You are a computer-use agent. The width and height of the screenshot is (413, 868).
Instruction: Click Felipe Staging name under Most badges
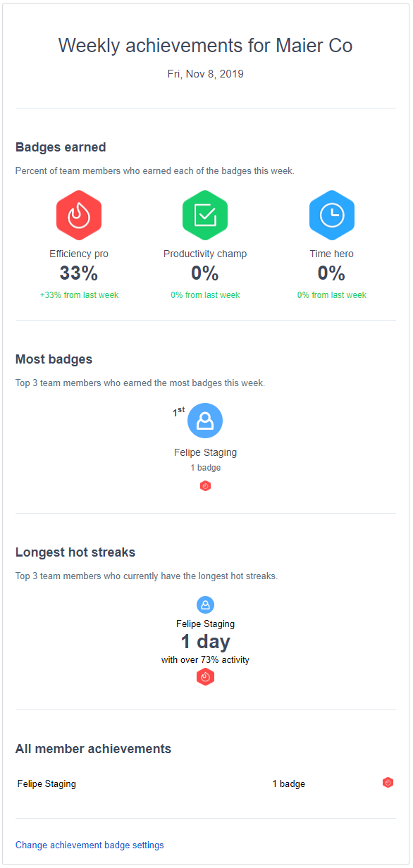coord(205,452)
